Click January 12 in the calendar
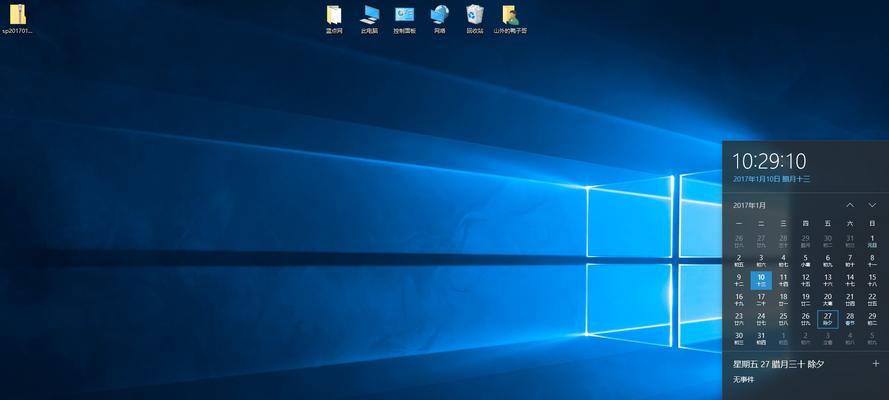 click(805, 280)
